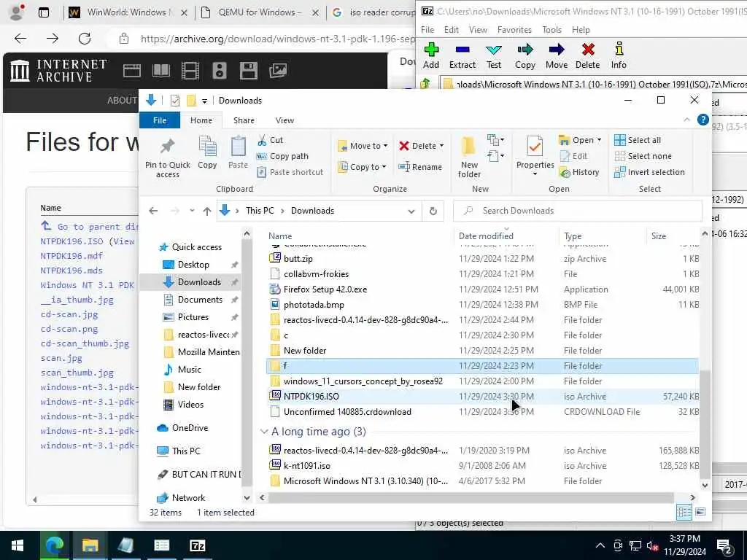Show hidden system tray icons

[x=600, y=545]
